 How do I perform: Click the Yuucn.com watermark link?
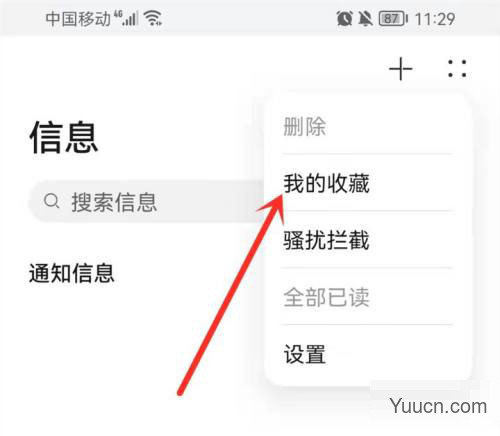pos(438,406)
